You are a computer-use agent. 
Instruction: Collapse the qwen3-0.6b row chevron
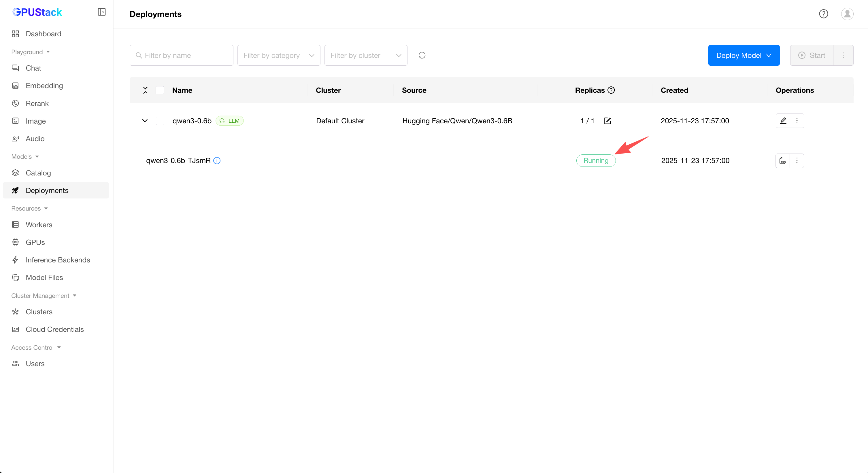point(145,121)
